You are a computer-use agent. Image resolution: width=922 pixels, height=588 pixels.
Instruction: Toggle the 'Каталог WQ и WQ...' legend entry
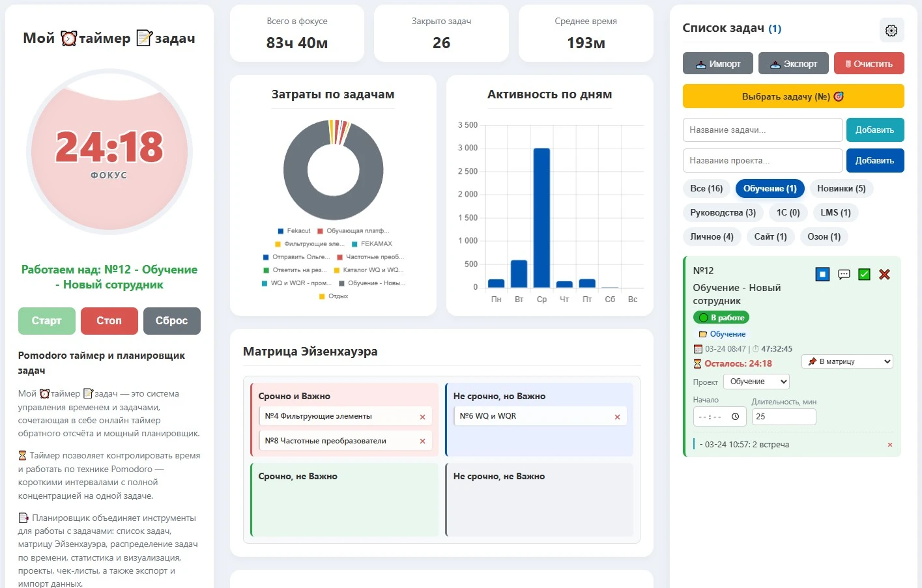coord(369,270)
